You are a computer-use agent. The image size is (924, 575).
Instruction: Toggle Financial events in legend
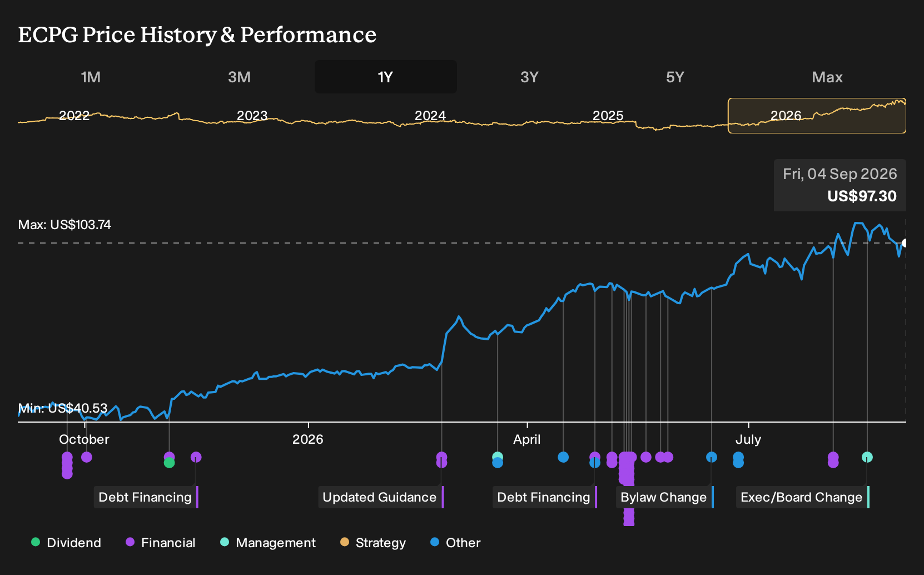[x=160, y=543]
